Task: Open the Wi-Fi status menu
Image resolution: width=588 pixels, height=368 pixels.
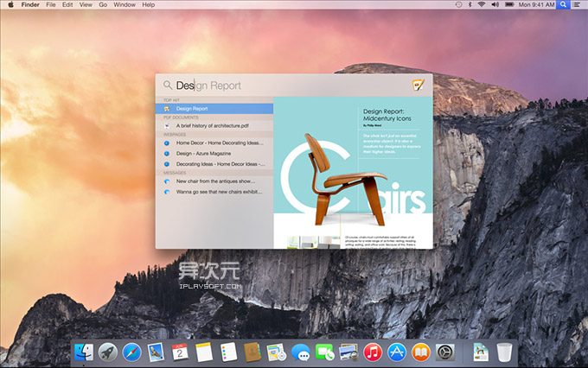Action: (x=481, y=5)
